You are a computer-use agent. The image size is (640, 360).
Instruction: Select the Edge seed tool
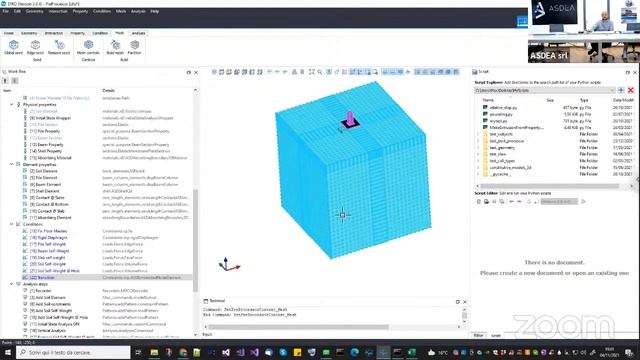point(35,47)
